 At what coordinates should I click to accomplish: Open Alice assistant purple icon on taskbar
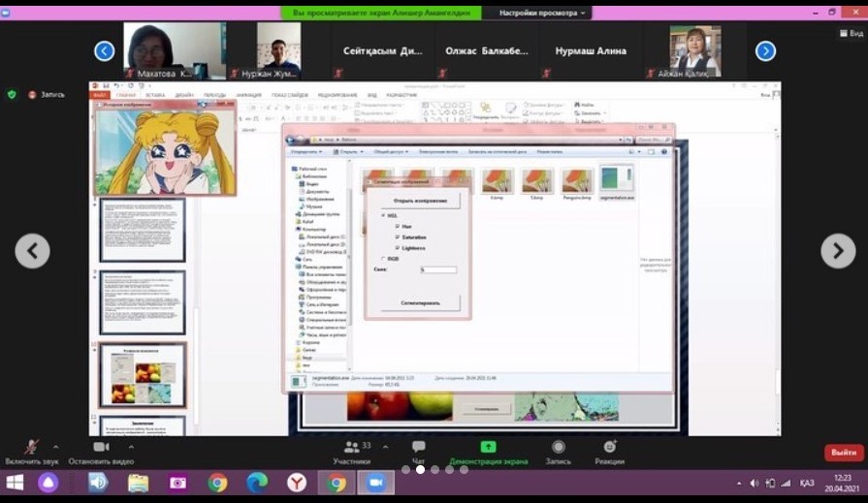pos(48,483)
